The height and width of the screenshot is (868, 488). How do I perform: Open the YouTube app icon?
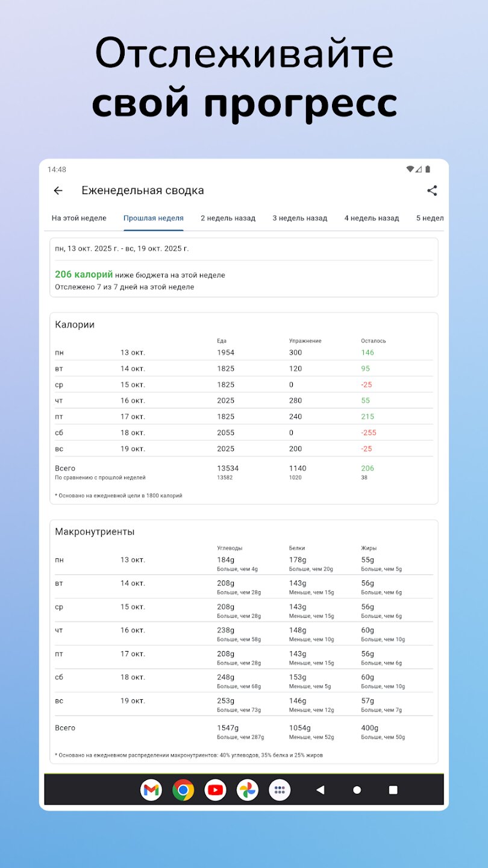215,790
